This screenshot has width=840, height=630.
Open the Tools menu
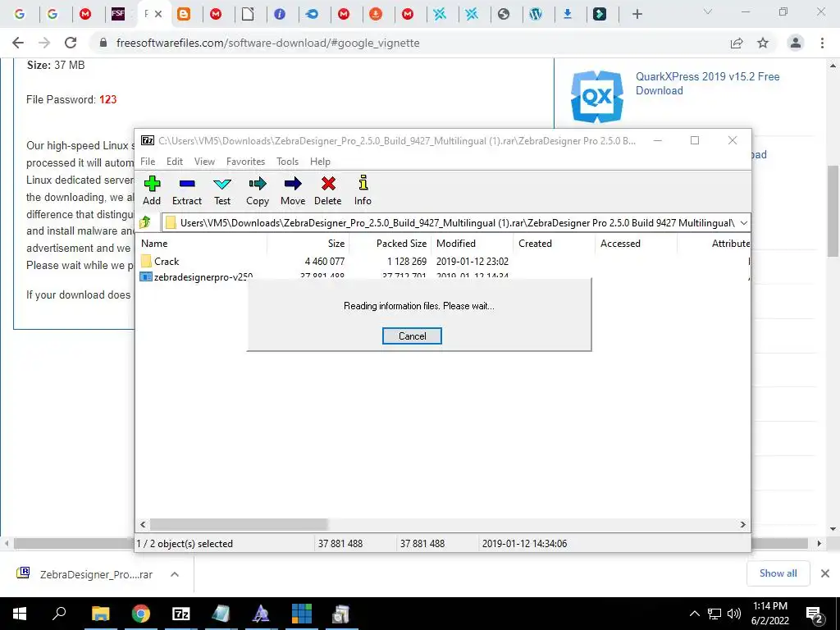coord(288,162)
